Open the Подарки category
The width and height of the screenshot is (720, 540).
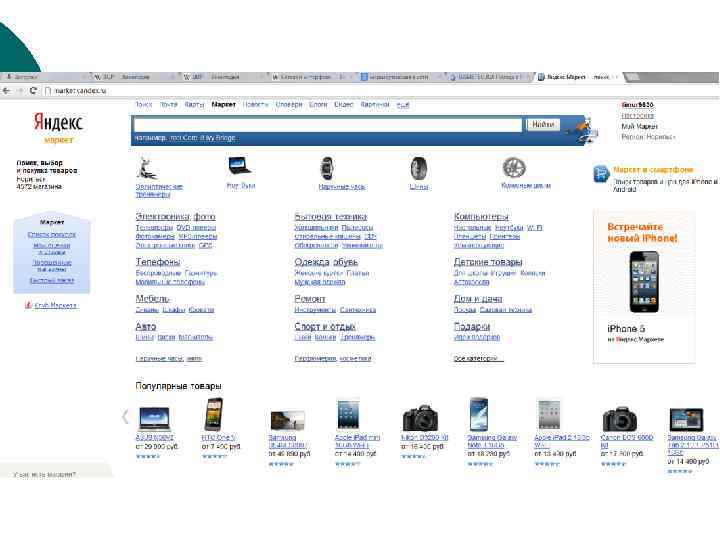coord(472,326)
